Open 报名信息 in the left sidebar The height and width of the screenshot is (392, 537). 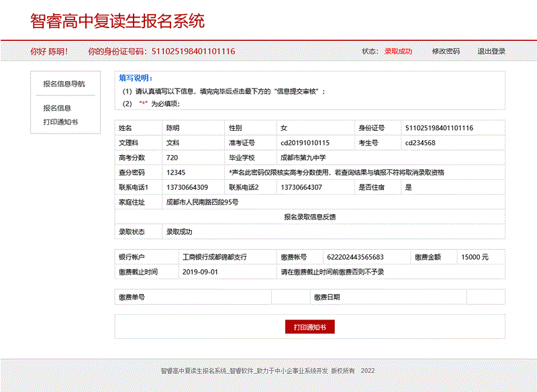click(57, 107)
